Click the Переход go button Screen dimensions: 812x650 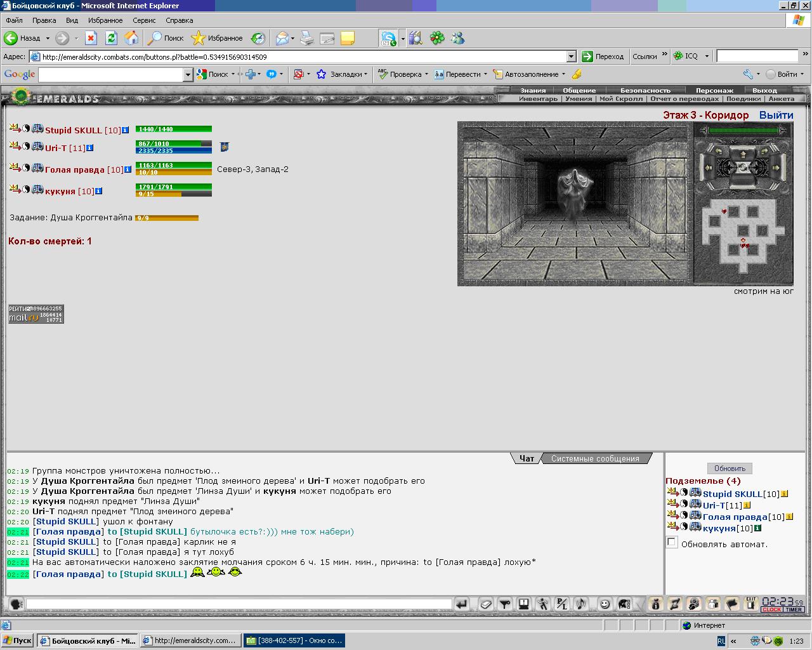(x=603, y=56)
